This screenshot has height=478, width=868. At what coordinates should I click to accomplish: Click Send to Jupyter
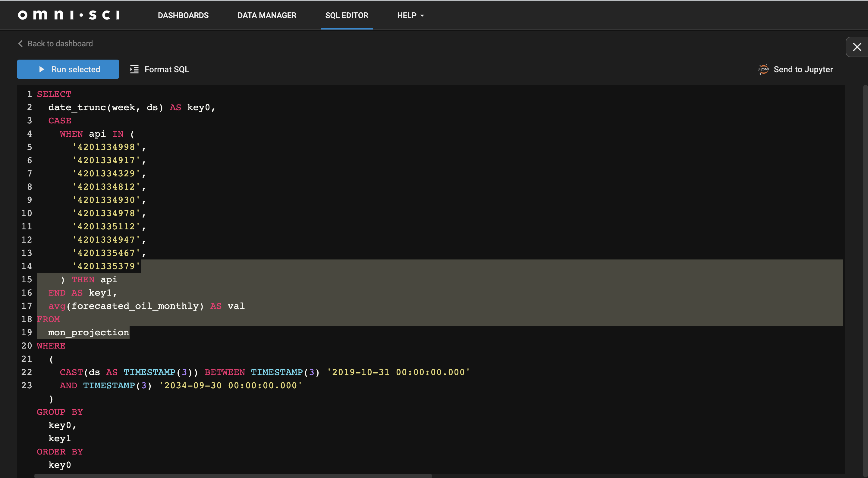(x=803, y=69)
